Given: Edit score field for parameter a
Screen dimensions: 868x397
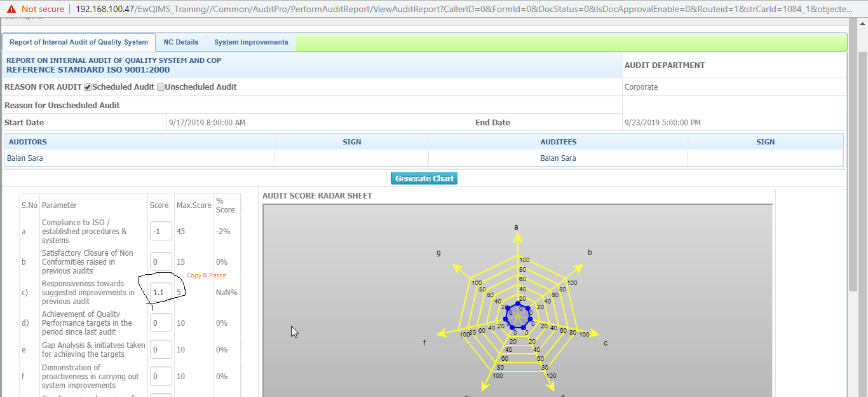Looking at the screenshot, I should (161, 231).
